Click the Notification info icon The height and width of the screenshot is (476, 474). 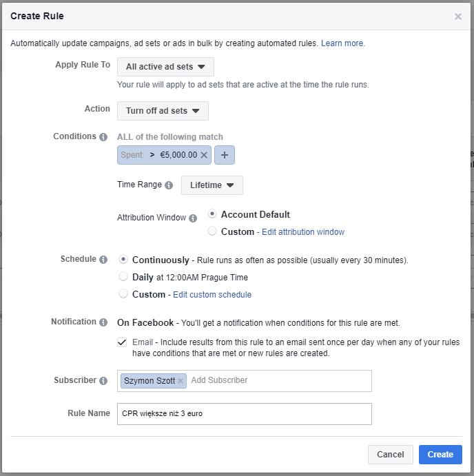point(103,322)
